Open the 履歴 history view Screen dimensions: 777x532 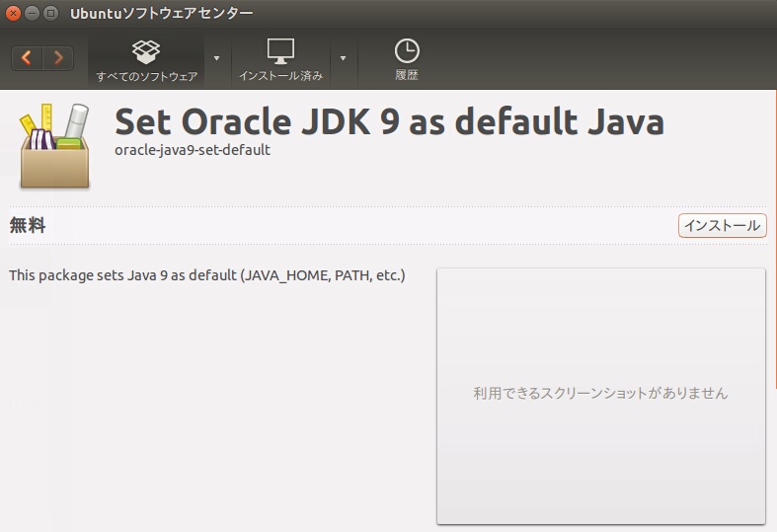click(x=407, y=60)
